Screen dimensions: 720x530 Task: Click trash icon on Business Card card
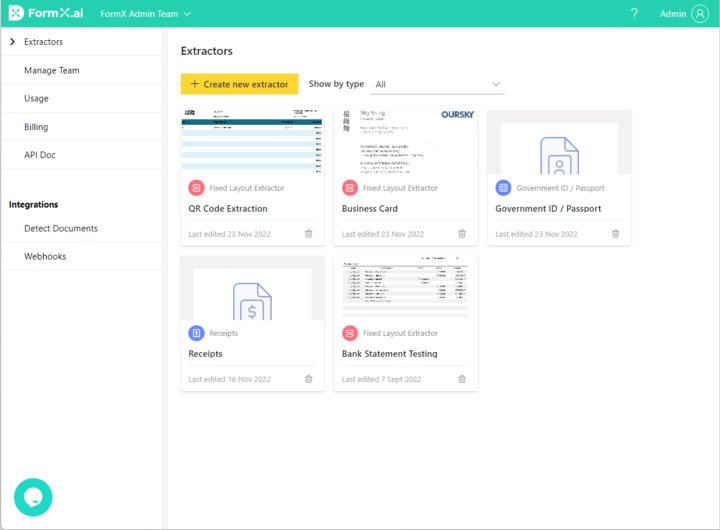(462, 234)
